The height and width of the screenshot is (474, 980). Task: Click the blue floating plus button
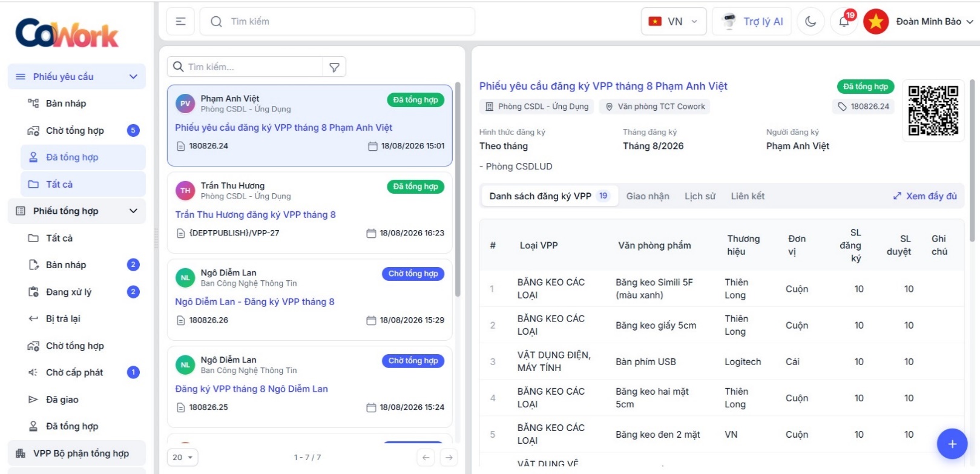tap(952, 444)
